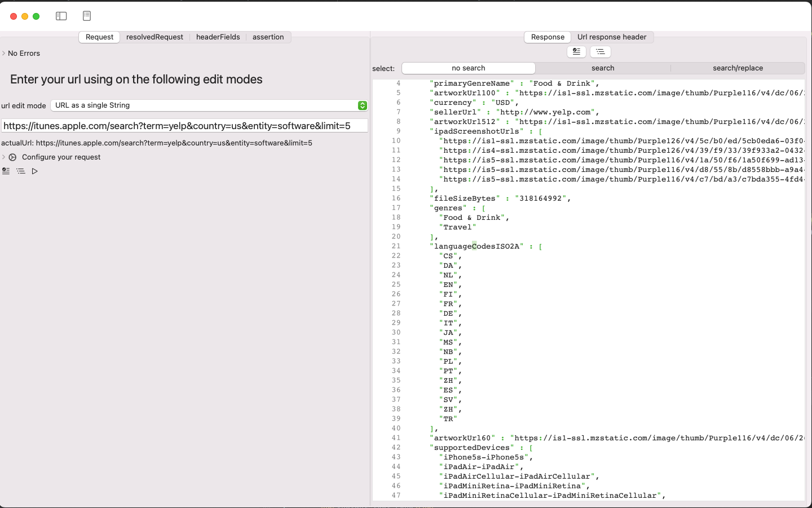Click the actualUrl line under the URL field

(157, 143)
